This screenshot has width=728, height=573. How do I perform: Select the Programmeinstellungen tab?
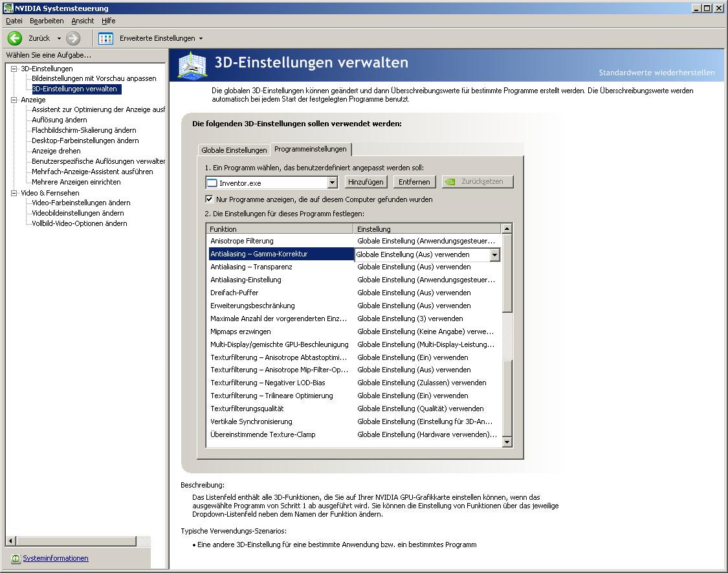[x=311, y=149]
